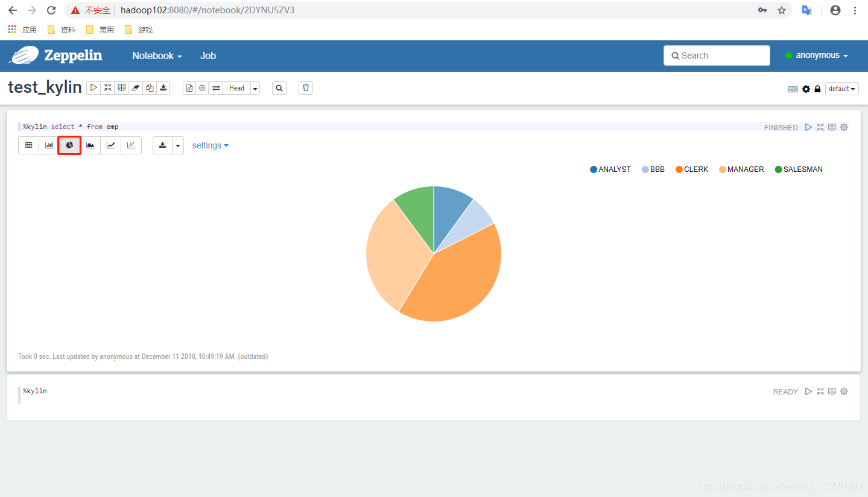Image resolution: width=868 pixels, height=497 pixels.
Task: Edit the test_kylin note title
Action: 45,87
